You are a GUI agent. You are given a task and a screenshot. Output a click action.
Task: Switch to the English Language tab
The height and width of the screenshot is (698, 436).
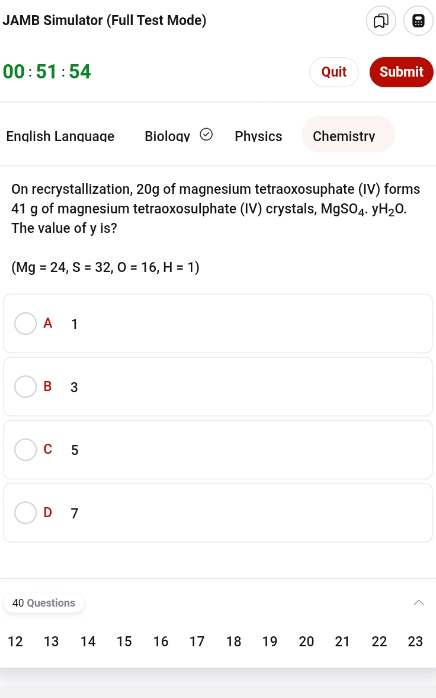tap(60, 136)
